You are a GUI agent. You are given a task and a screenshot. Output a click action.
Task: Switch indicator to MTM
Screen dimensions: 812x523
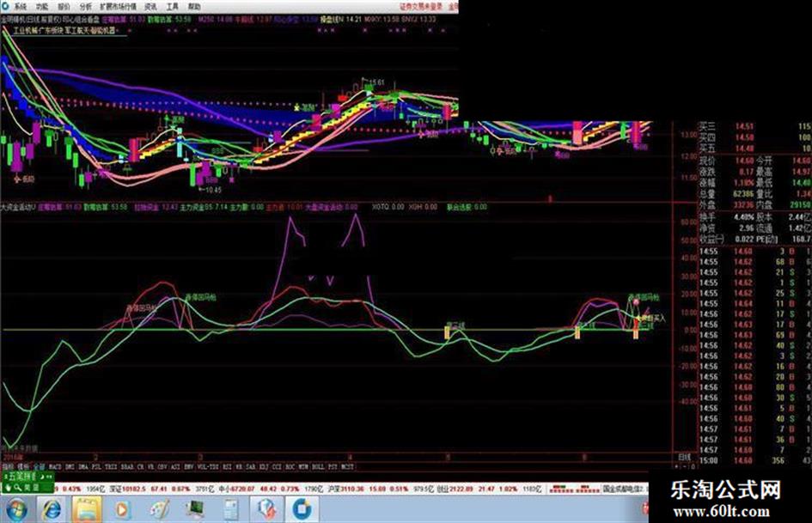[304, 466]
